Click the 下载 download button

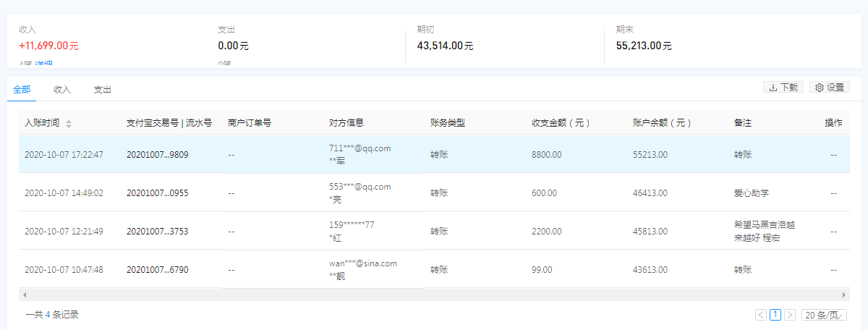point(783,88)
